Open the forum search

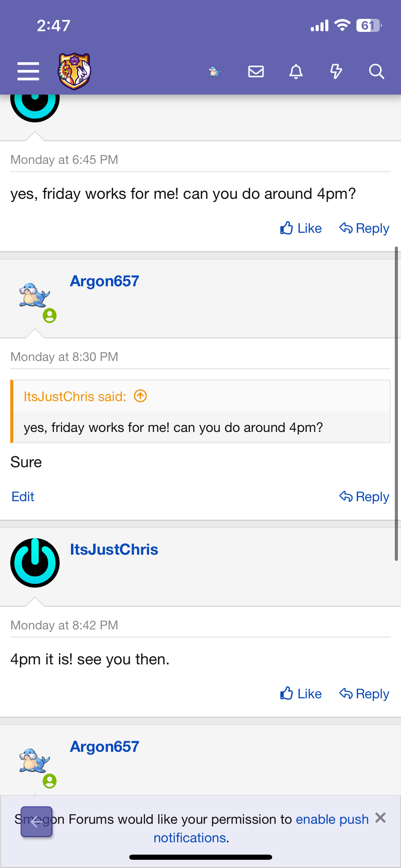376,72
